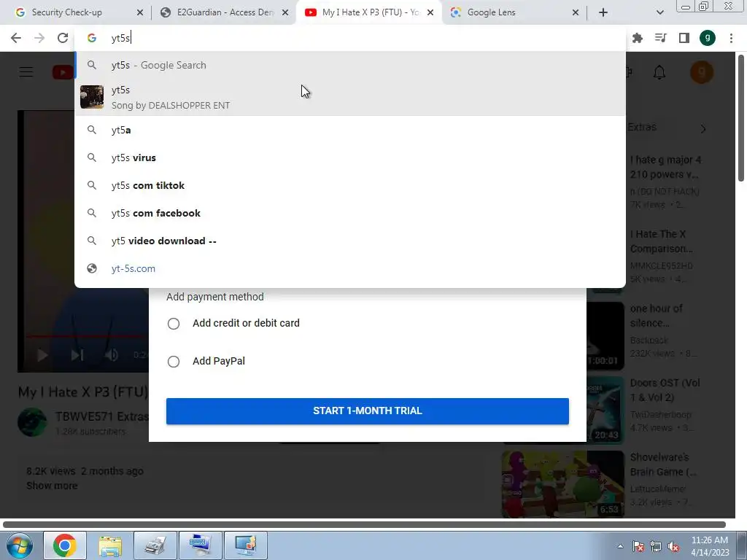
Task: Play the video with the play button
Action: (x=42, y=355)
